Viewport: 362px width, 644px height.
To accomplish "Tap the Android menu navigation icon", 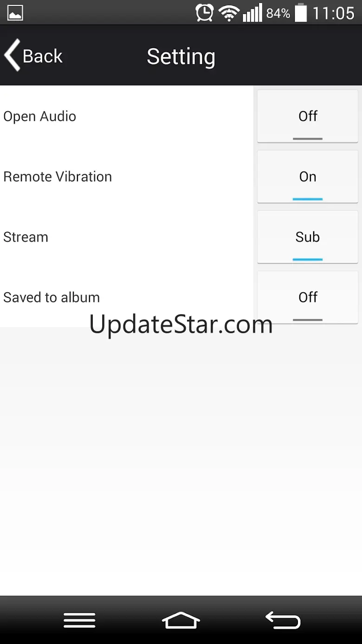I will 79,620.
